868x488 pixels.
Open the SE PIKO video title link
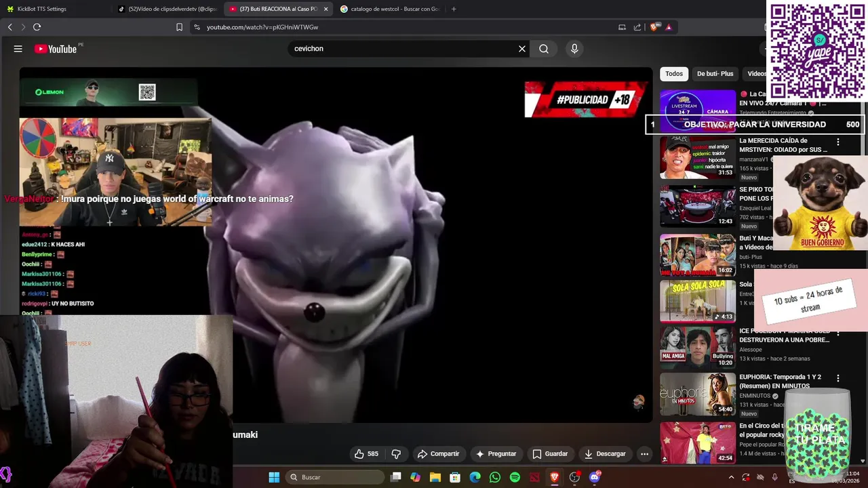pyautogui.click(x=756, y=194)
